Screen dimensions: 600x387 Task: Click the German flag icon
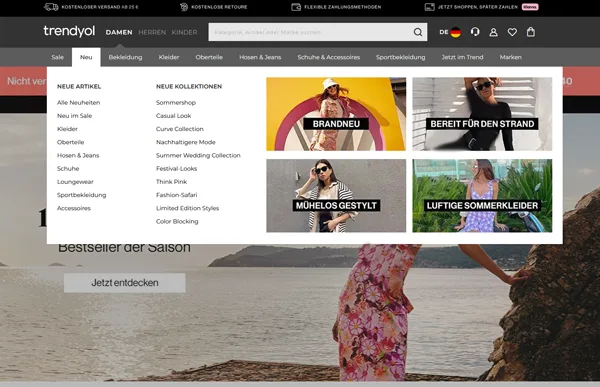click(455, 32)
